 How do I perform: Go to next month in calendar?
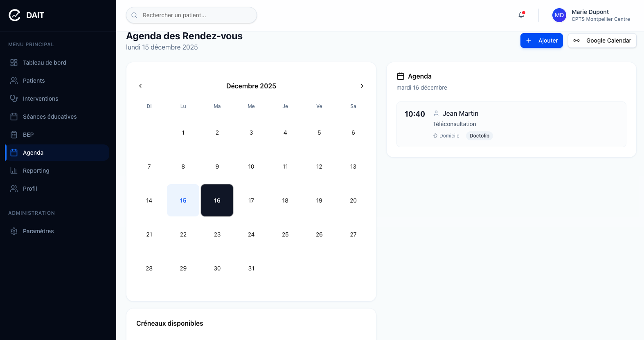(x=362, y=86)
